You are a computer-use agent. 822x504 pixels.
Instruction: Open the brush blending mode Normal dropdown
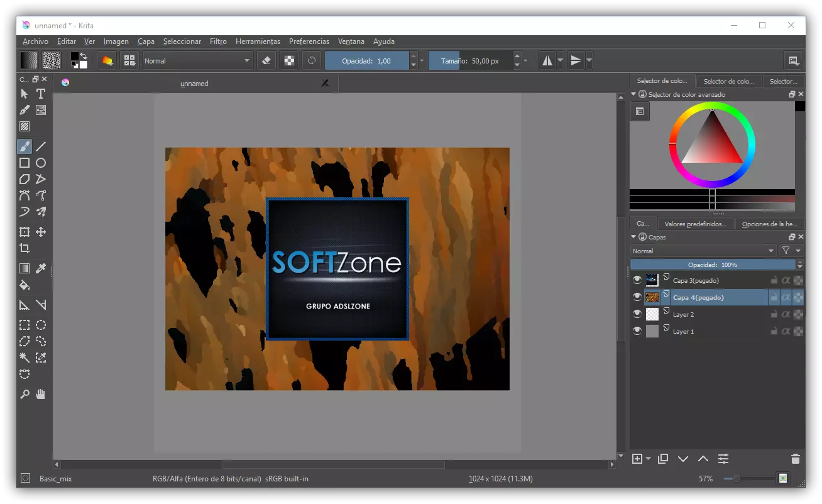[197, 61]
